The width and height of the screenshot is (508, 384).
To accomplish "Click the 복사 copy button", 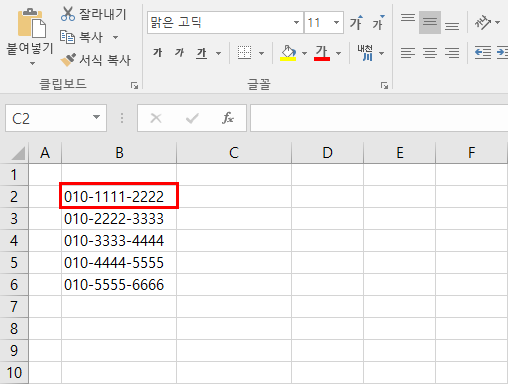I will point(82,37).
